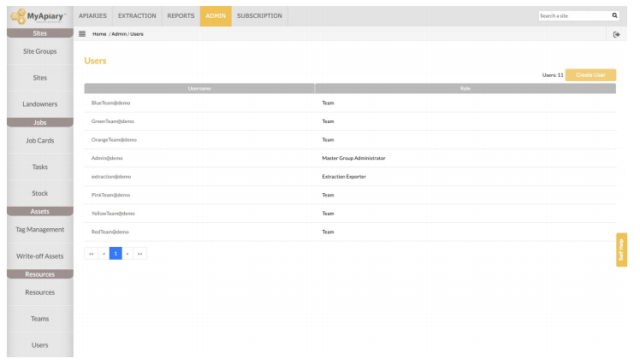
Task: Collapse the Resources section header
Action: pos(40,274)
